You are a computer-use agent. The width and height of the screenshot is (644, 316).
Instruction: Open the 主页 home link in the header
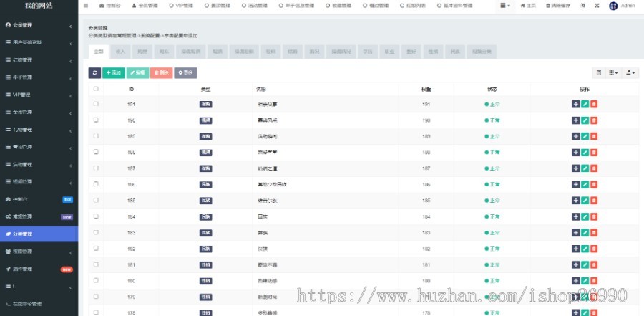point(528,6)
